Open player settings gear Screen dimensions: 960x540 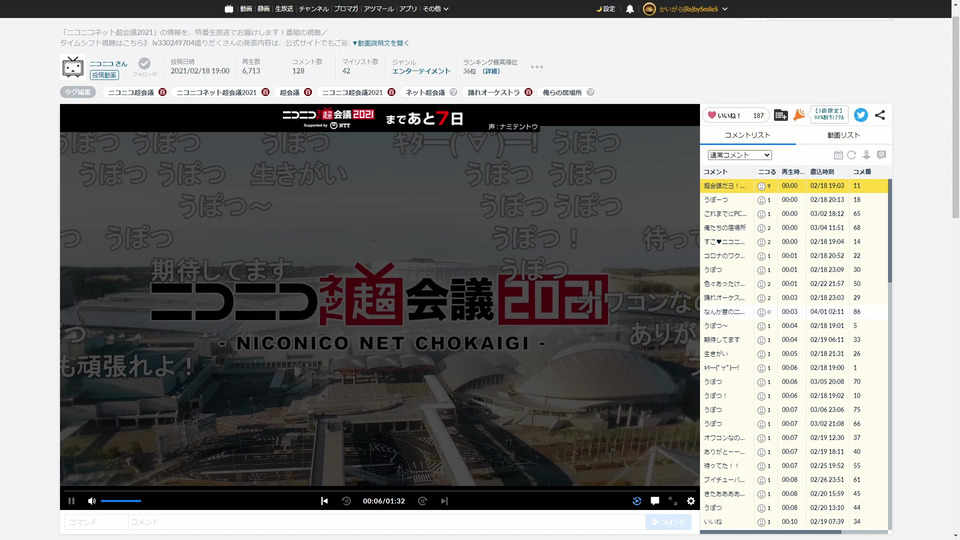pyautogui.click(x=691, y=501)
